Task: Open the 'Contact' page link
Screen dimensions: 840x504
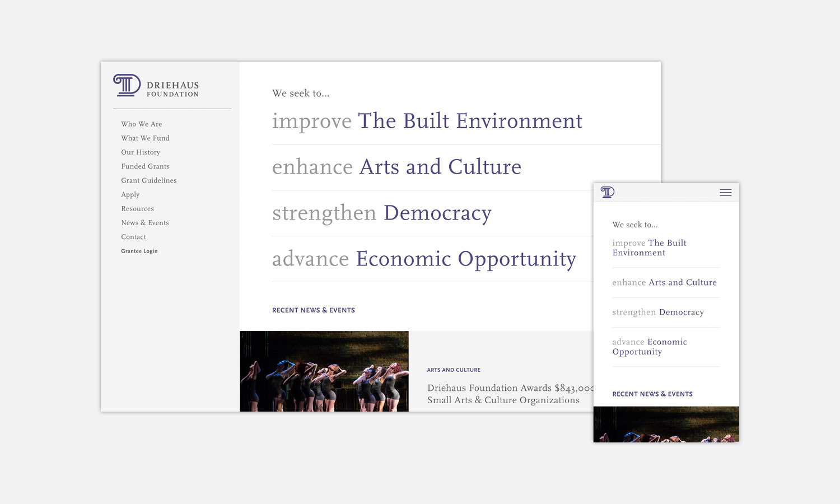Action: click(133, 236)
